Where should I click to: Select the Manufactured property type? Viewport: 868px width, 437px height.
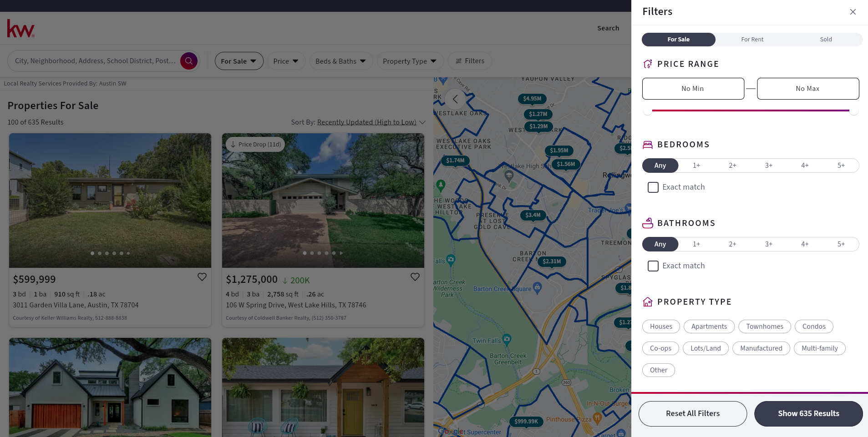(x=761, y=348)
